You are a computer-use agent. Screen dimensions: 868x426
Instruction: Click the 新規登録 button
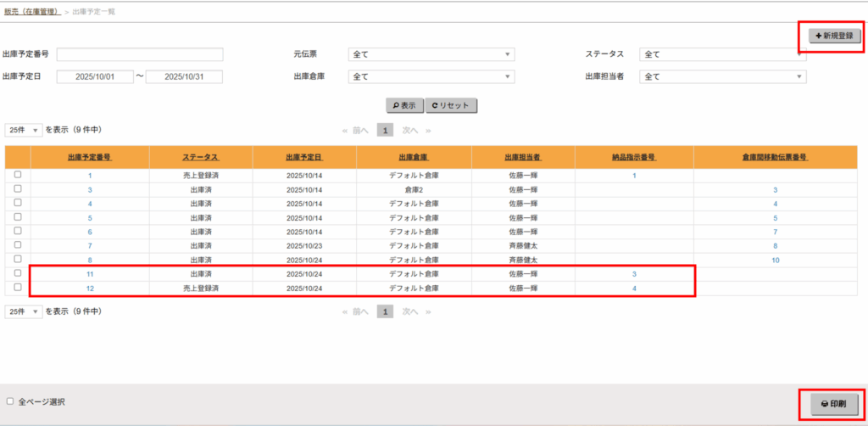point(834,36)
